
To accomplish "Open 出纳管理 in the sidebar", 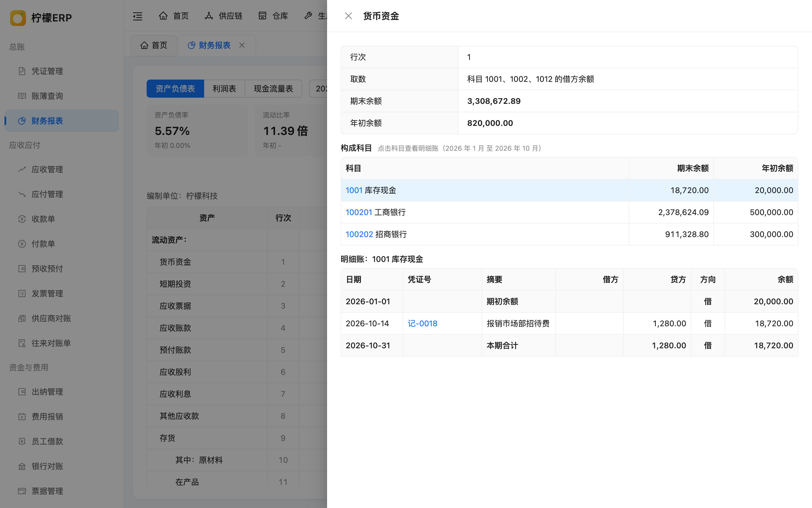I will tap(62, 392).
